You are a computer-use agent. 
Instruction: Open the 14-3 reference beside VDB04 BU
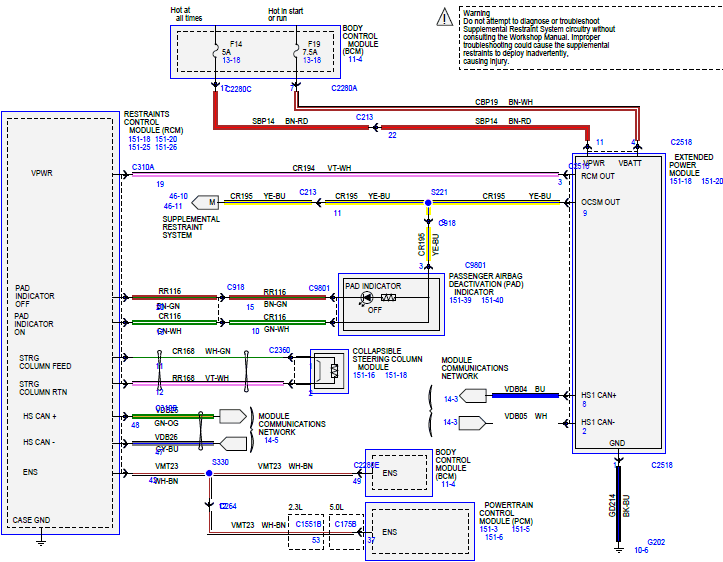coord(451,399)
